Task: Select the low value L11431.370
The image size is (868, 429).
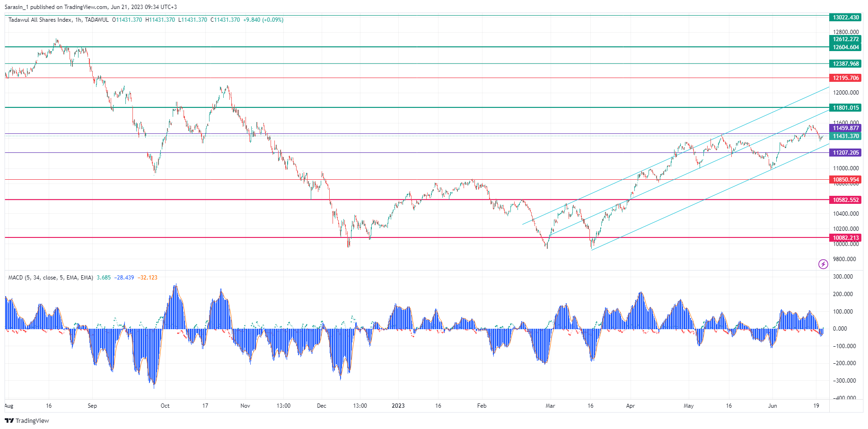Action: (193, 20)
